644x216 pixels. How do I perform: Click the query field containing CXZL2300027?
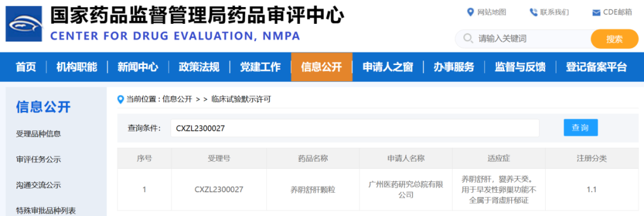(x=355, y=128)
